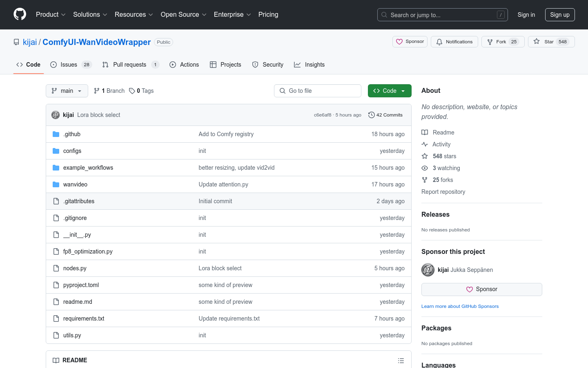The height and width of the screenshot is (368, 588).
Task: Click the utils.py file icon
Action: click(56, 335)
